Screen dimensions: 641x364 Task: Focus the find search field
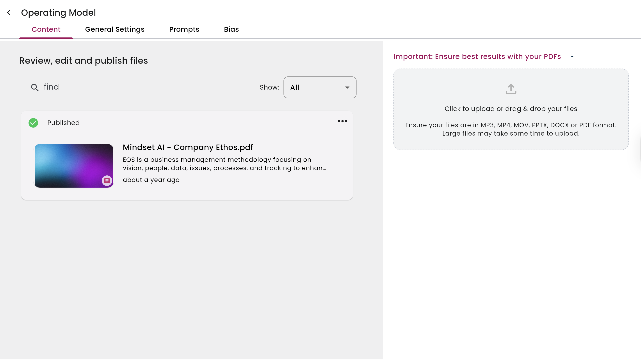tap(136, 87)
